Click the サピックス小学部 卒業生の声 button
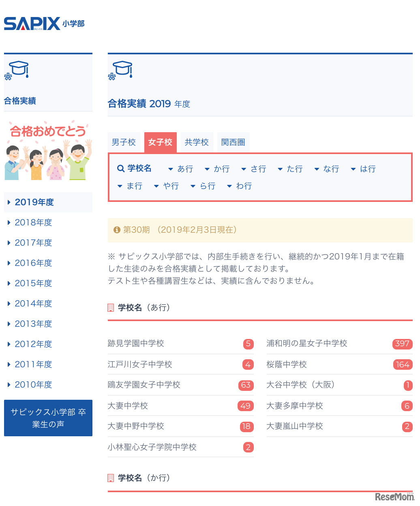 48,418
